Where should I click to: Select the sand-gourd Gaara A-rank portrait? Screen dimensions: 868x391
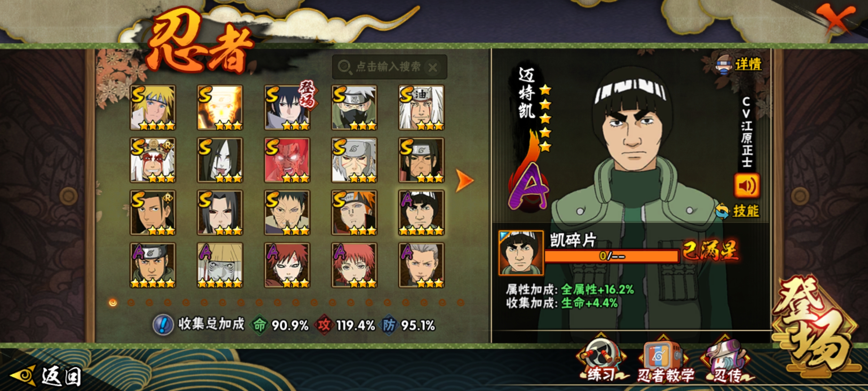click(287, 265)
